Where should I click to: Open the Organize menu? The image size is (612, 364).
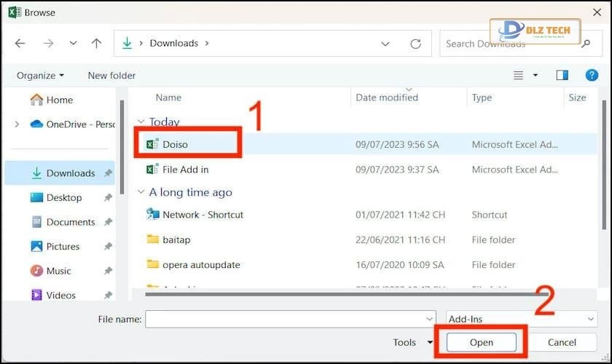coord(40,75)
